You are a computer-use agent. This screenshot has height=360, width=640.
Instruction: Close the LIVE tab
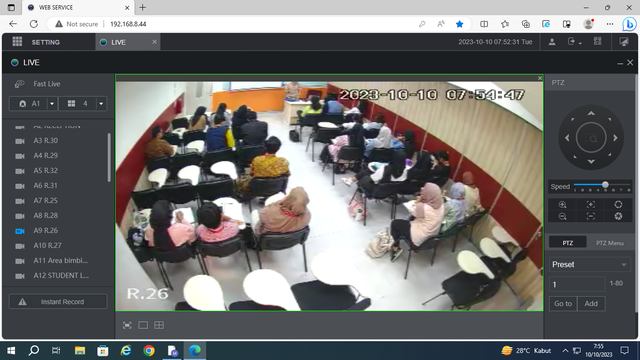154,42
